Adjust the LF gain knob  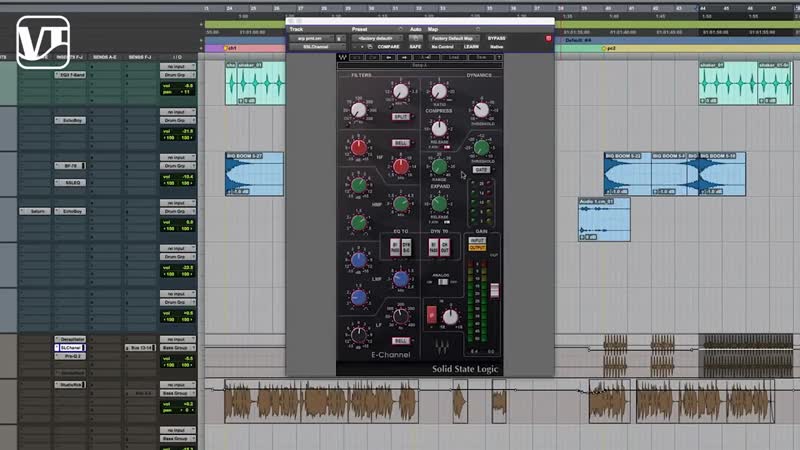359,335
